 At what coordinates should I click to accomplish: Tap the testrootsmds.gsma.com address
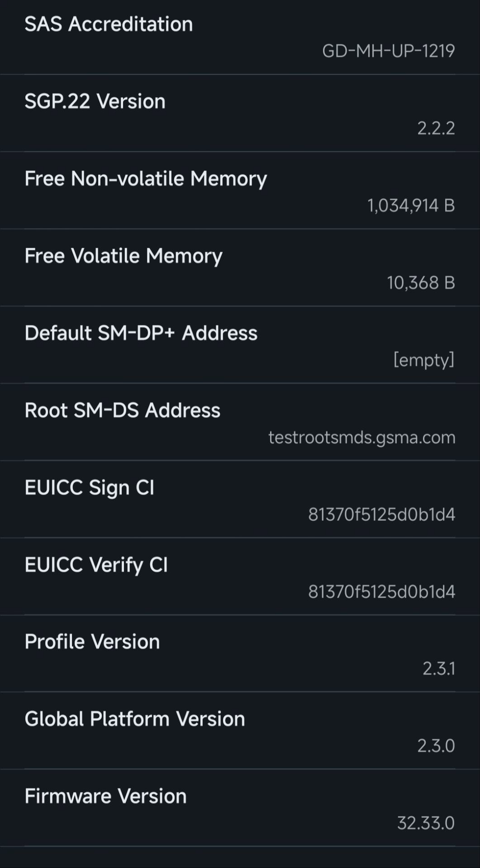tap(361, 438)
